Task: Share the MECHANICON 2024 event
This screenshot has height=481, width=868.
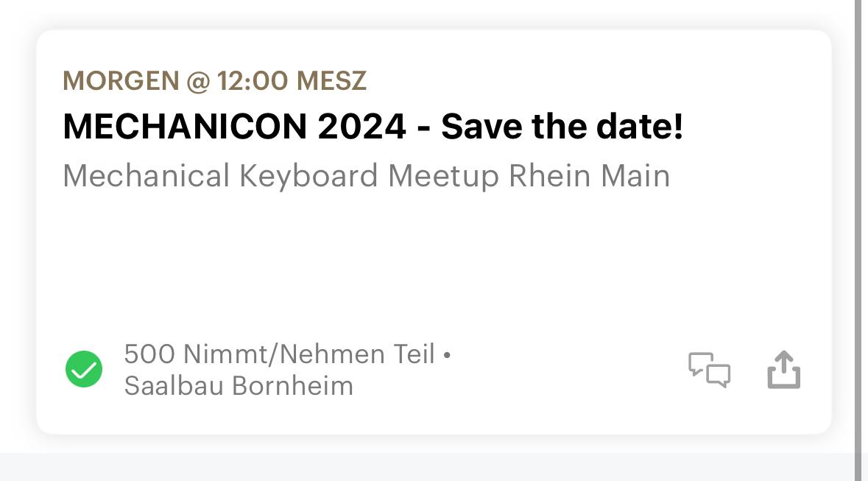Action: point(784,369)
